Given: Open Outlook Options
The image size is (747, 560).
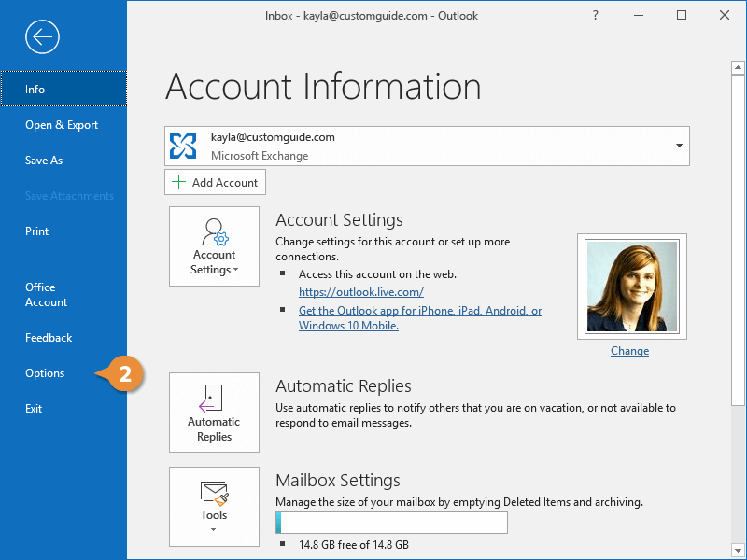Looking at the screenshot, I should 63,373.
